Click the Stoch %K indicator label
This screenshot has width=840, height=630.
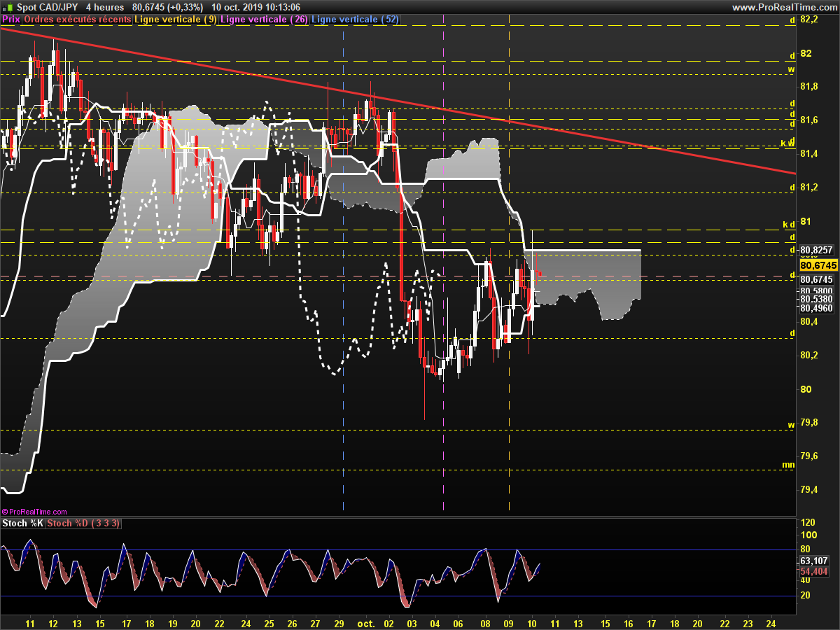tap(22, 524)
